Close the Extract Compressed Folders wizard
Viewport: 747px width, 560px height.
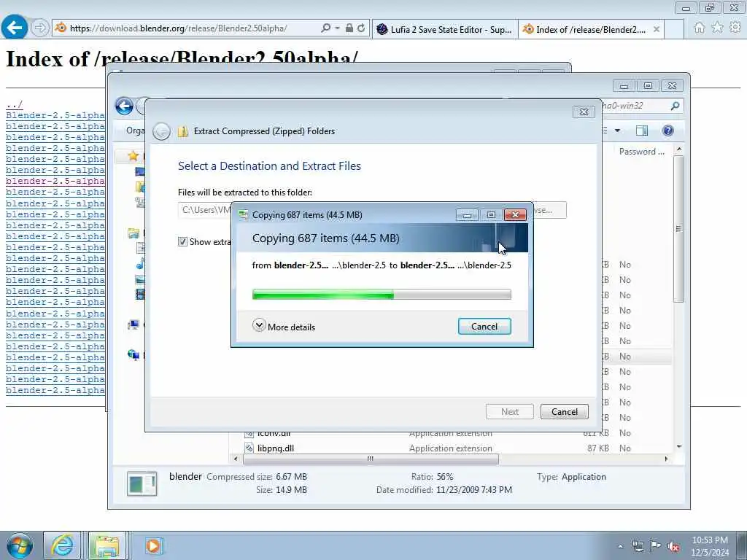(584, 112)
